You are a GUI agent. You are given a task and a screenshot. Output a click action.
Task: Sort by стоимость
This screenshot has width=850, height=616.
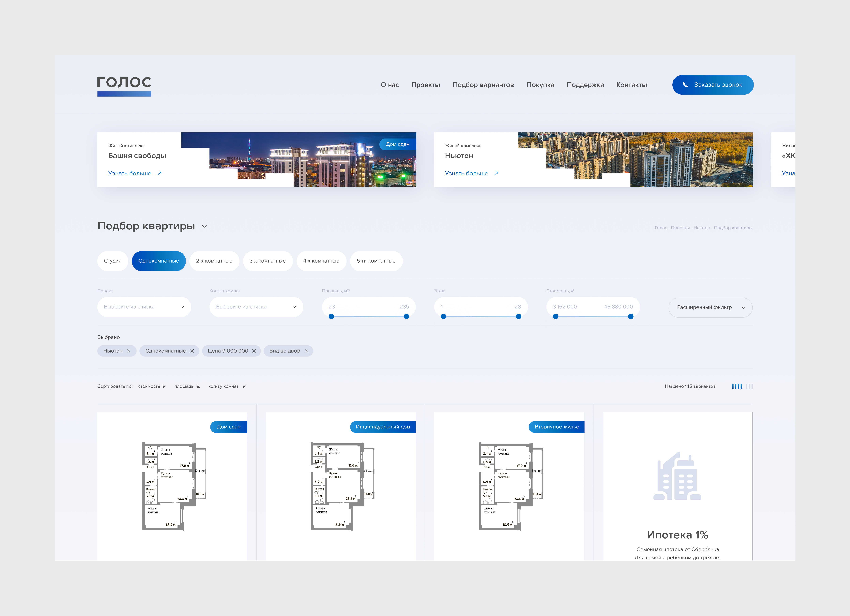149,386
